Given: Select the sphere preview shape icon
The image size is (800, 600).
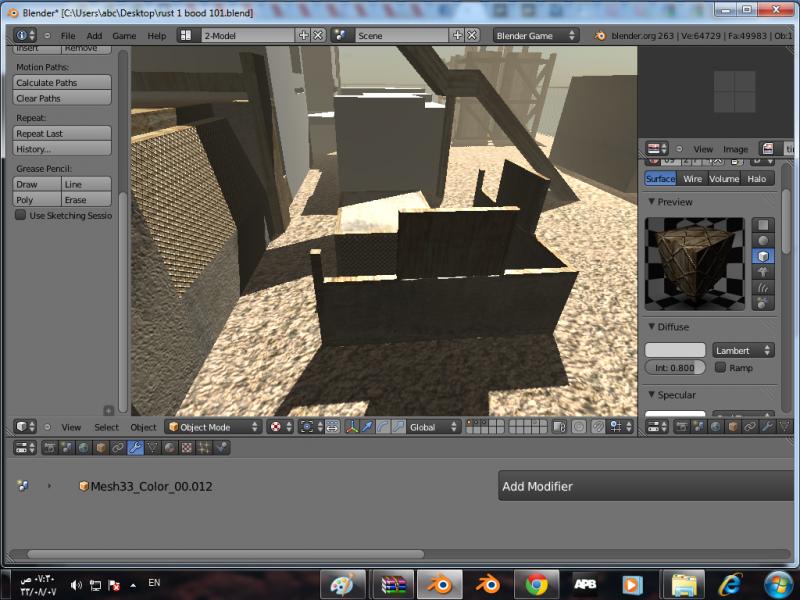Looking at the screenshot, I should pos(764,241).
